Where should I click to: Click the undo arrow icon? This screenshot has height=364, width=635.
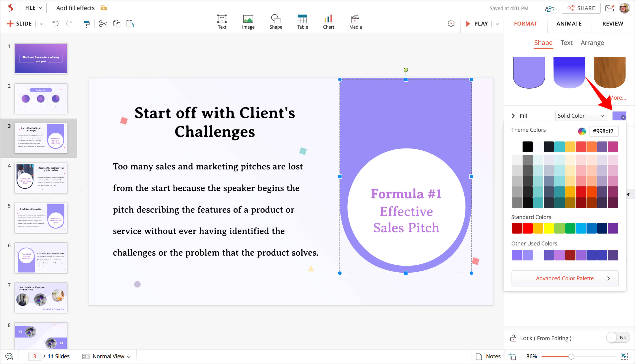[56, 24]
